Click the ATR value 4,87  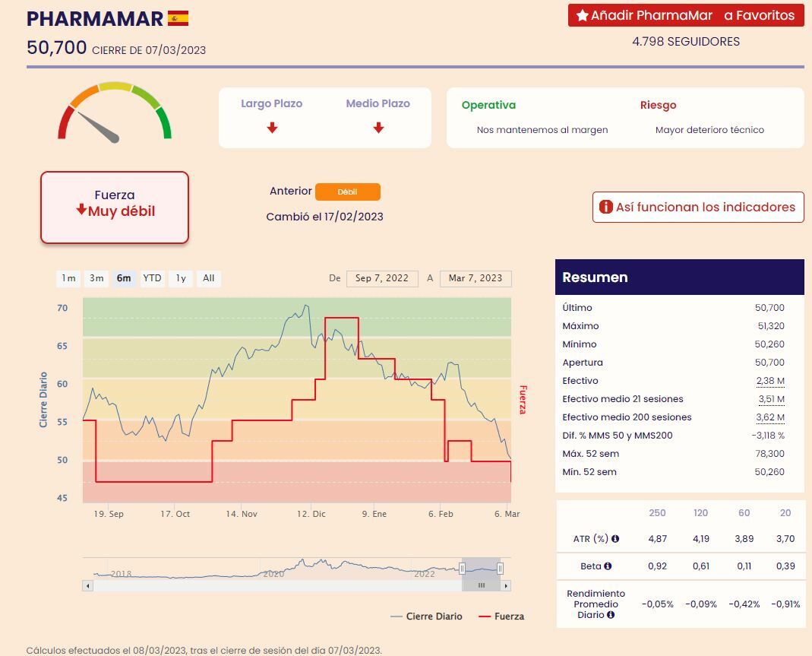coord(657,538)
